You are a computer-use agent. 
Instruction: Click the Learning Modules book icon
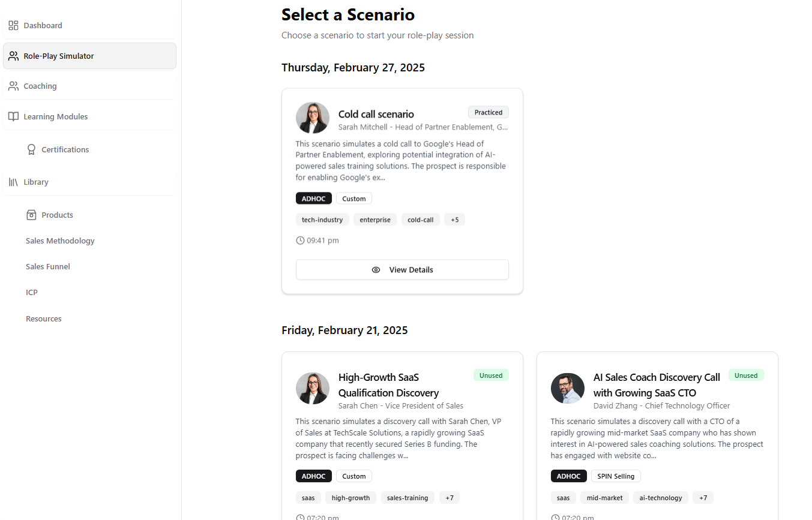point(13,116)
